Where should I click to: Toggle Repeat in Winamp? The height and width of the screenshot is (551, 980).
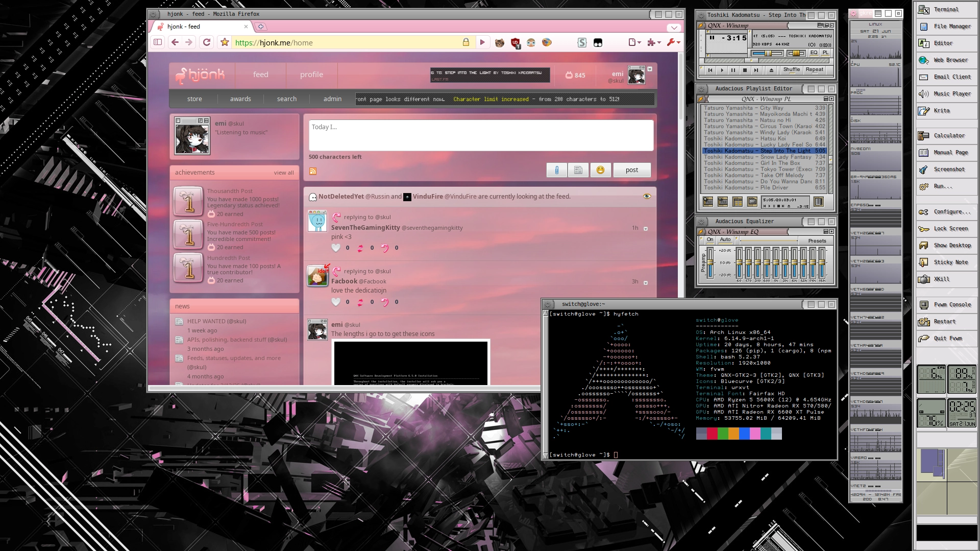point(815,70)
